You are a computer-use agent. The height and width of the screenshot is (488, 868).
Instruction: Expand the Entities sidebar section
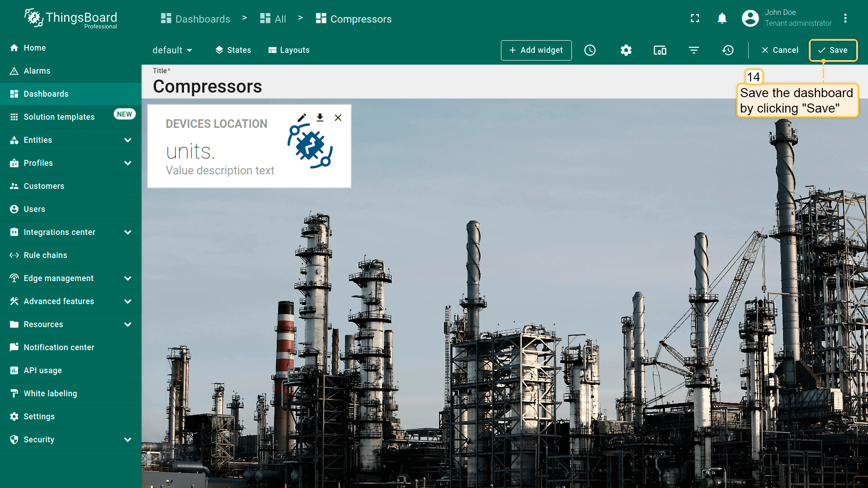click(127, 140)
